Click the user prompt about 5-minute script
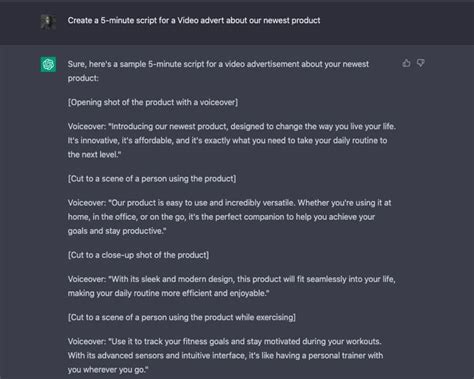 pos(194,21)
